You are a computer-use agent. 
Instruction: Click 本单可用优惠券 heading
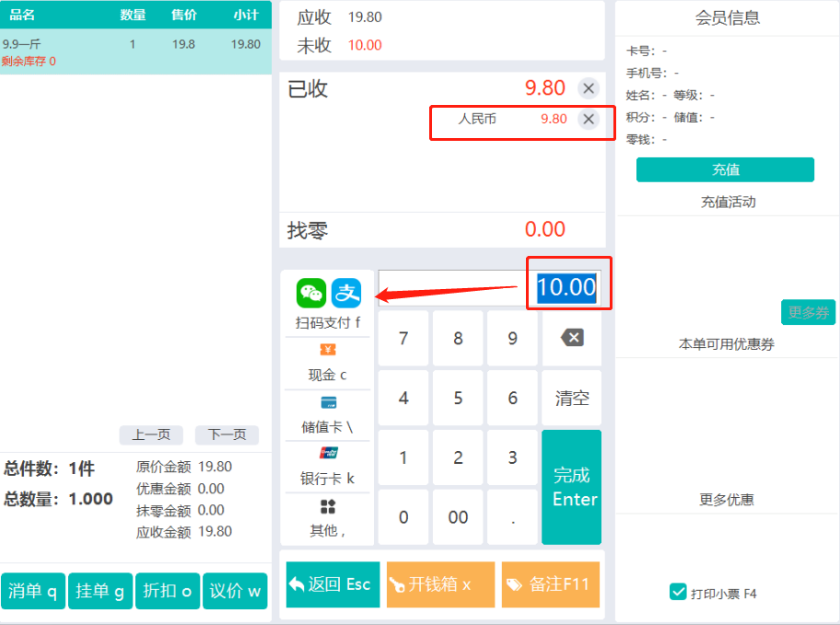(x=727, y=344)
